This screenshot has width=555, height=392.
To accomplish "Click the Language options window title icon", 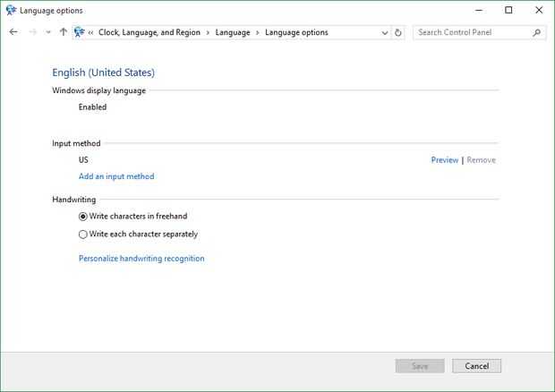I will 10,10.
